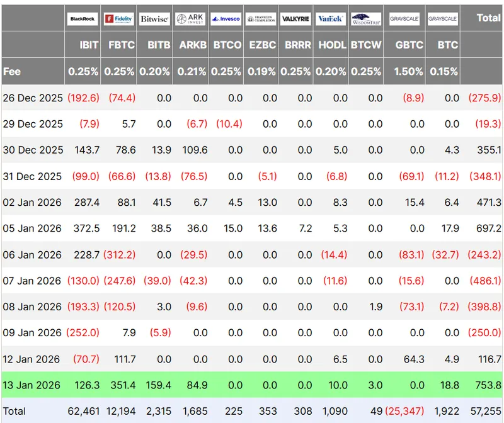Select the WisdomTree logo

pyautogui.click(x=366, y=19)
